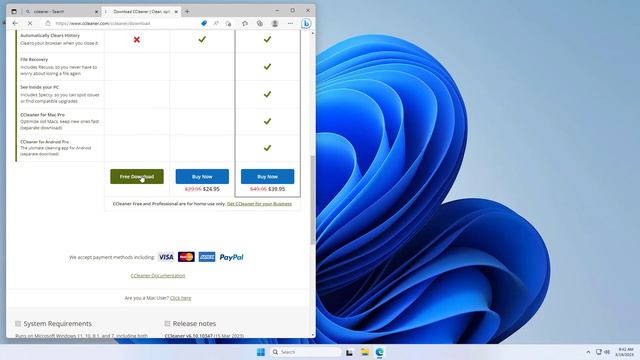Click the See Inside your PC checkmark
The height and width of the screenshot is (360, 640).
click(x=267, y=94)
